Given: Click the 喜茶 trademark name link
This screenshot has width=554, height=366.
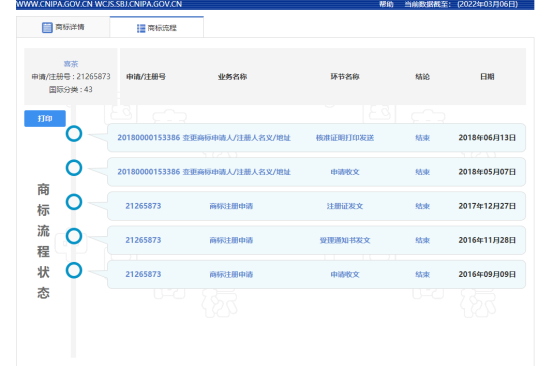Looking at the screenshot, I should 71,64.
